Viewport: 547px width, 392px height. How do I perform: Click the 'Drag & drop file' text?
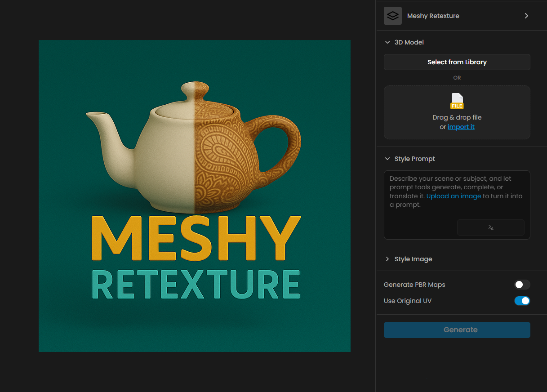pos(457,117)
